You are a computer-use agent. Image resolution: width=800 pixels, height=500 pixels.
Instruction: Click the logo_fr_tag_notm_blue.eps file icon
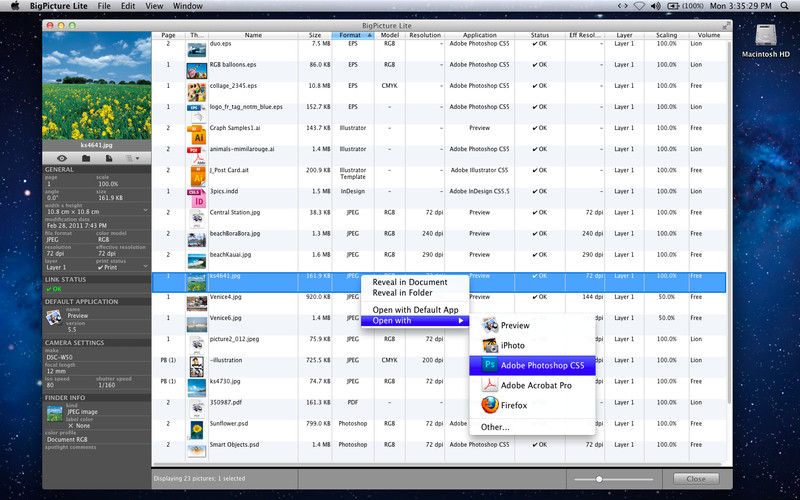tap(196, 113)
